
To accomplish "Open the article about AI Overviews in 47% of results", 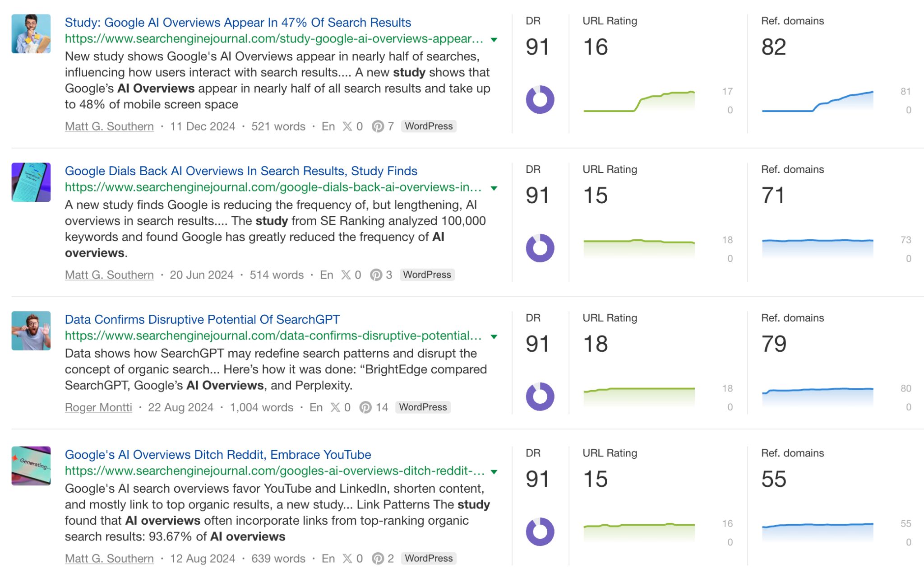I will tap(238, 22).
